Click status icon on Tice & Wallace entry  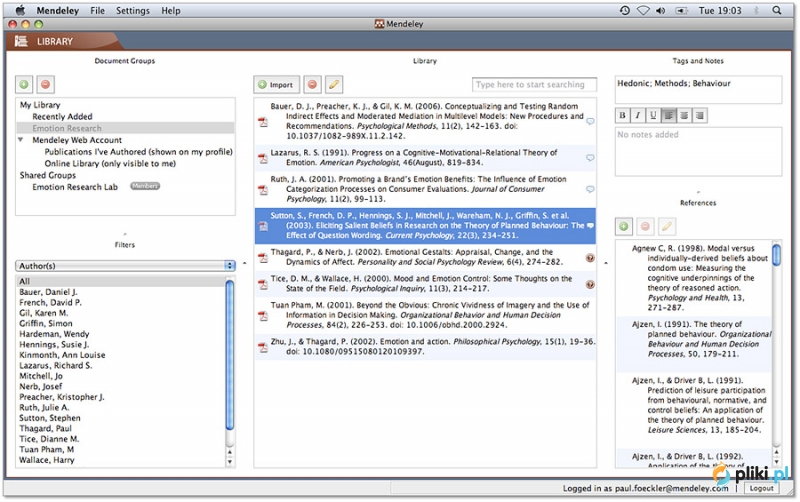pos(590,284)
